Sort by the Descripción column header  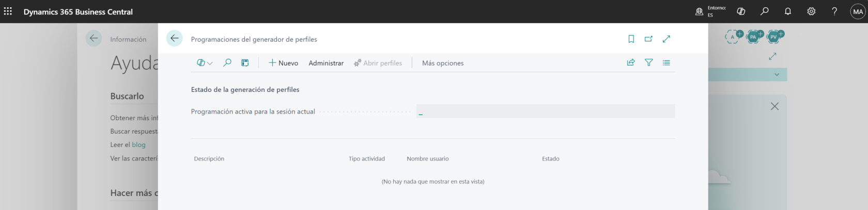click(x=209, y=159)
